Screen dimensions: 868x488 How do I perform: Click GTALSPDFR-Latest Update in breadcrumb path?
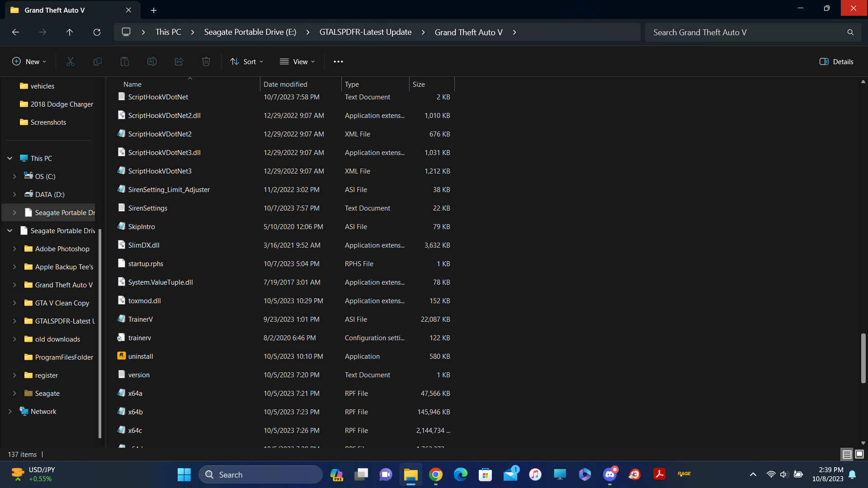click(x=365, y=32)
